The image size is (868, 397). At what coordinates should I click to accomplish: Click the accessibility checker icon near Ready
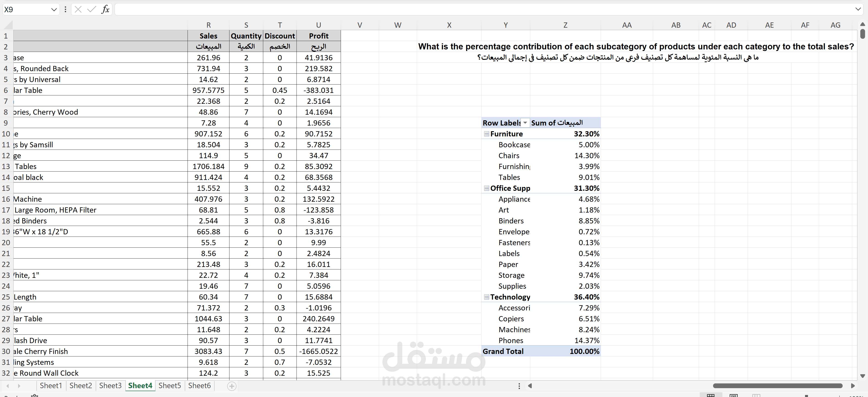[34, 396]
